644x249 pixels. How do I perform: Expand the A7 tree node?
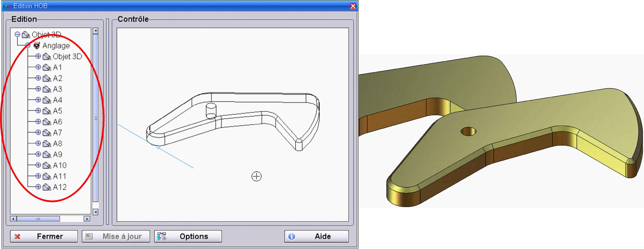tap(38, 132)
